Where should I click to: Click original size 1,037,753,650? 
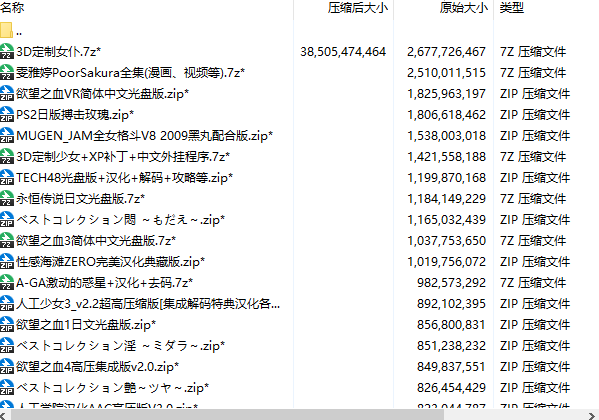[446, 241]
